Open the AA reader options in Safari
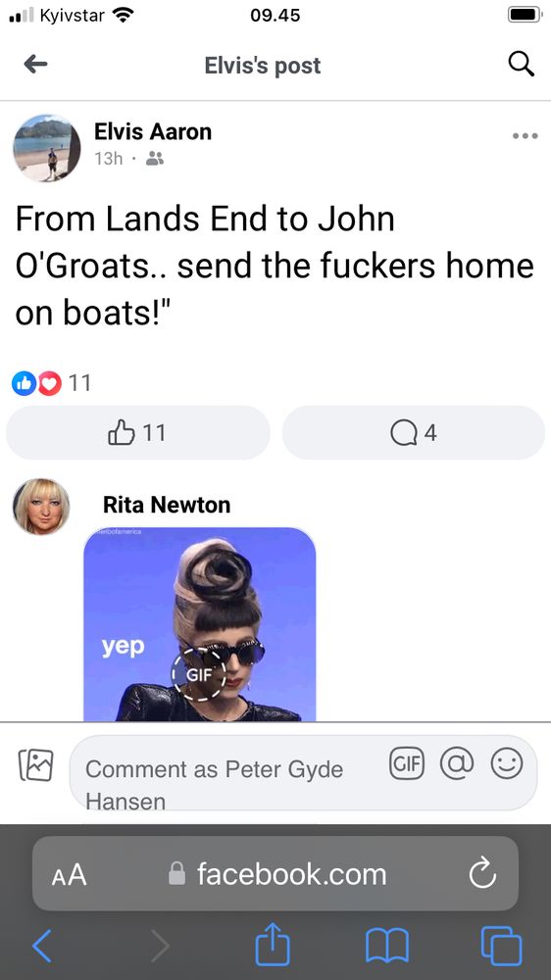The image size is (551, 980). coord(69,874)
